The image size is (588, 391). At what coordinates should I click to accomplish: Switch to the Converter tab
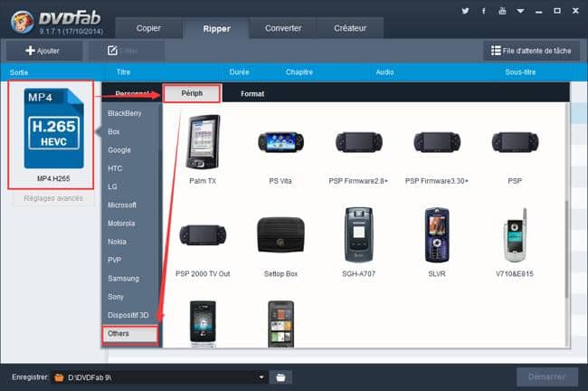click(283, 28)
